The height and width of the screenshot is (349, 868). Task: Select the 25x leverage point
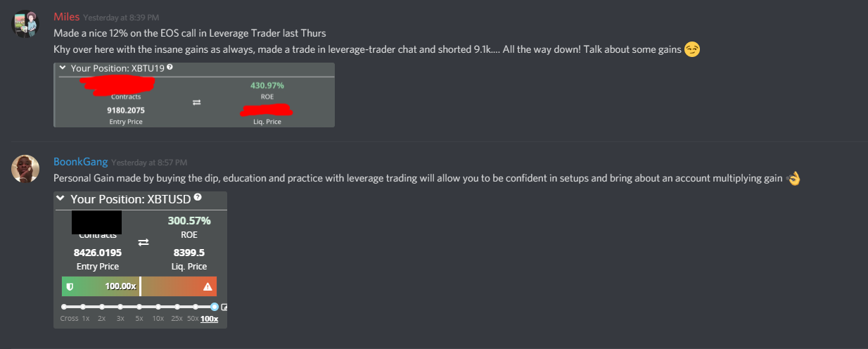[x=177, y=307]
